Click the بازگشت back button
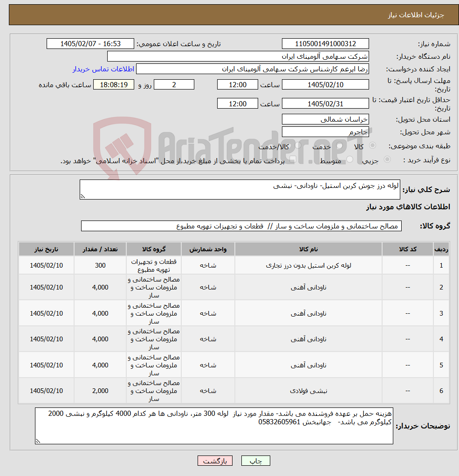 (x=215, y=461)
